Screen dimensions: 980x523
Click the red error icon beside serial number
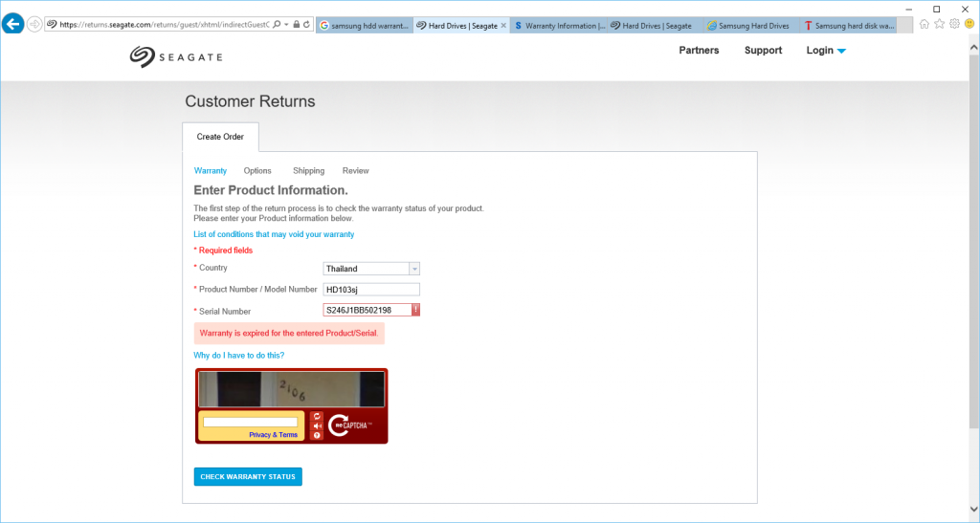[x=415, y=310]
